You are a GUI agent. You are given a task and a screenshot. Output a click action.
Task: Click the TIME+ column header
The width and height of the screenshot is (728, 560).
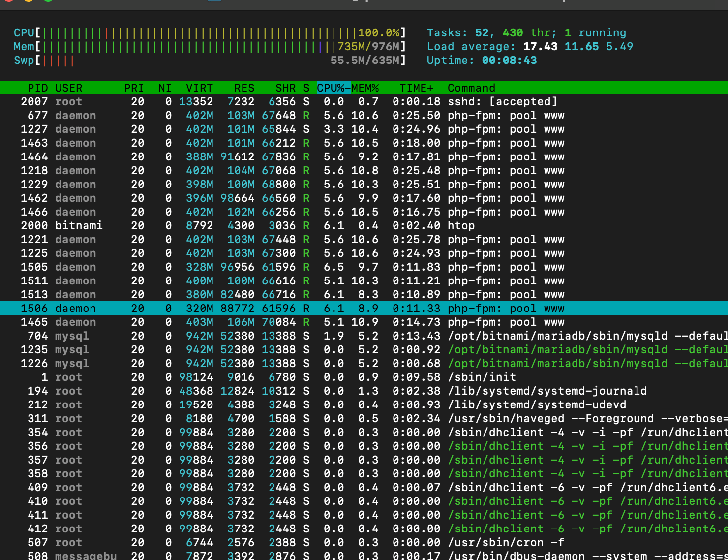pos(417,88)
